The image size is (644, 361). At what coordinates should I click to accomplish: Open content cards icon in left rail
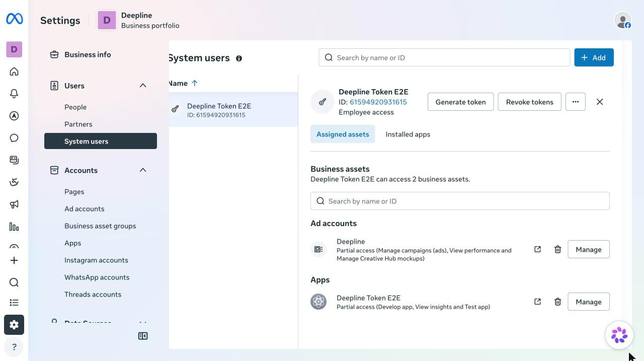(x=14, y=160)
